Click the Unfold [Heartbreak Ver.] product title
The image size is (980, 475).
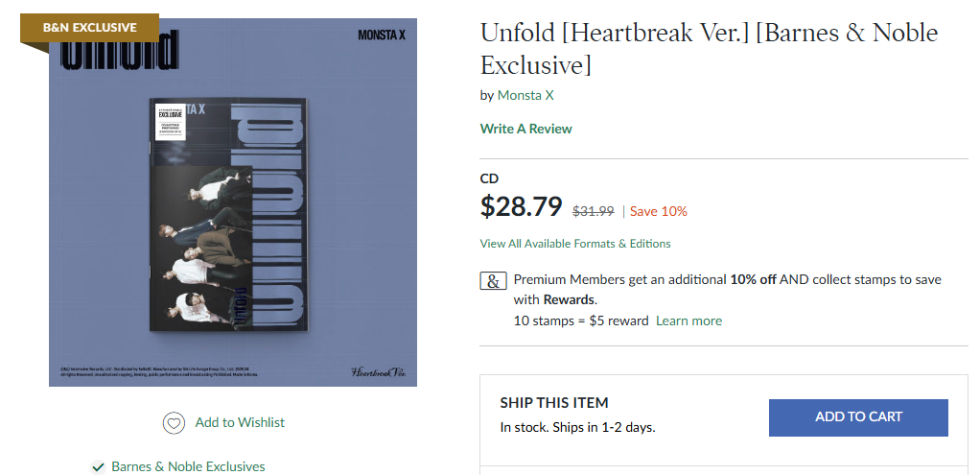[709, 49]
